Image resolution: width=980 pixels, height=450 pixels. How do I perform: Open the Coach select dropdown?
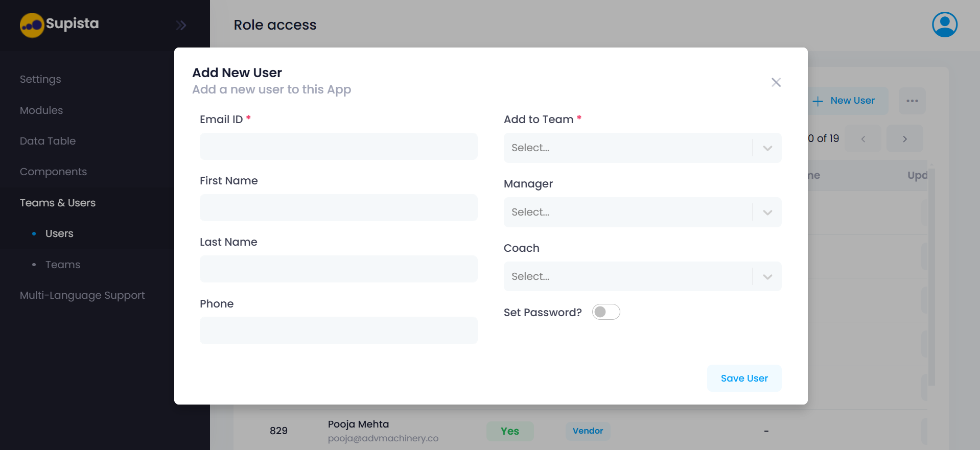(642, 276)
